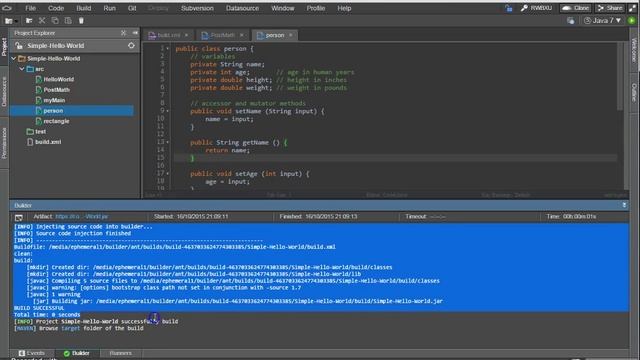The height and width of the screenshot is (360, 640).
Task: Minimize the Builder panel with arrow icon
Action: 624,205
